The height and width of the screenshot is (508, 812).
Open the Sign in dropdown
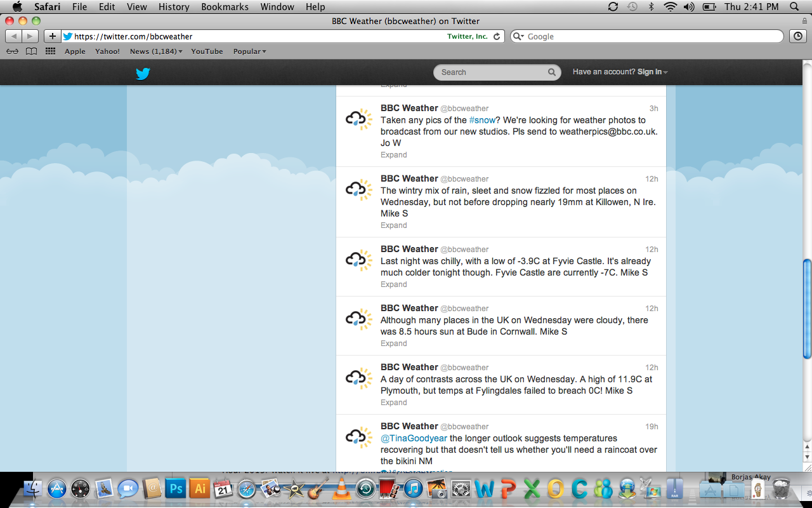[x=653, y=72]
